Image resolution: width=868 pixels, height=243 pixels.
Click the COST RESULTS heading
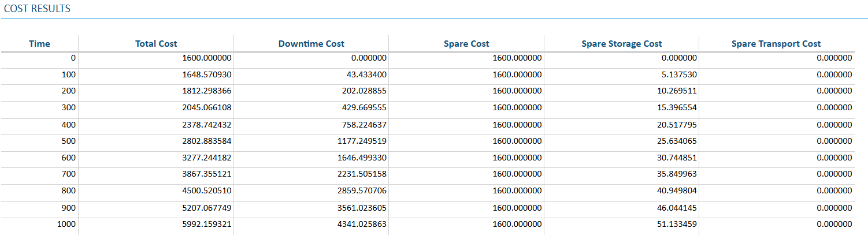click(x=37, y=9)
